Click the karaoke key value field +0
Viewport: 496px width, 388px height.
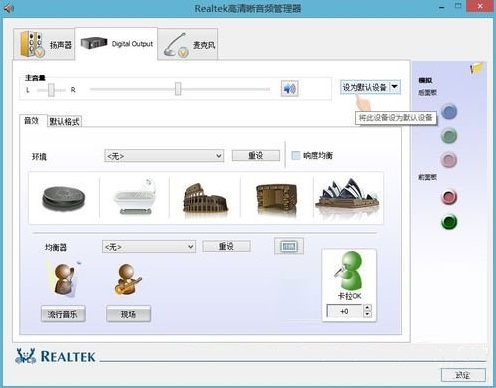344,311
